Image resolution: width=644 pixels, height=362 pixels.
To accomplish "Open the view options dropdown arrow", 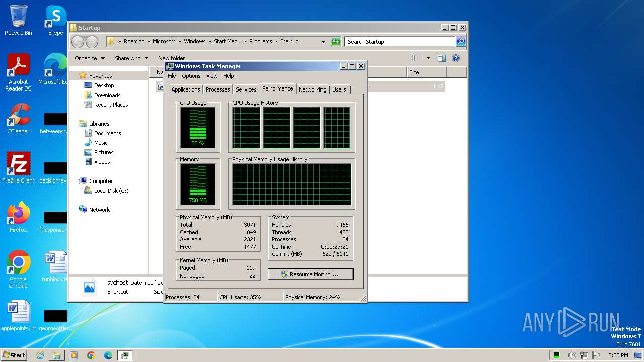I will [428, 58].
